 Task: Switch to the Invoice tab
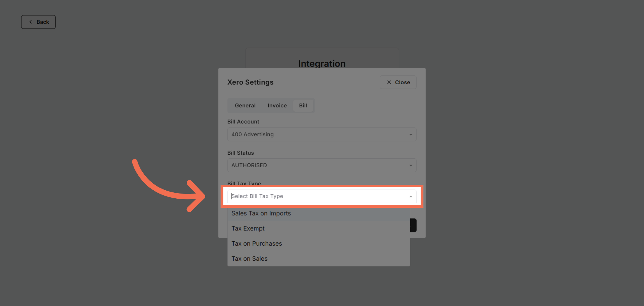[x=277, y=105]
